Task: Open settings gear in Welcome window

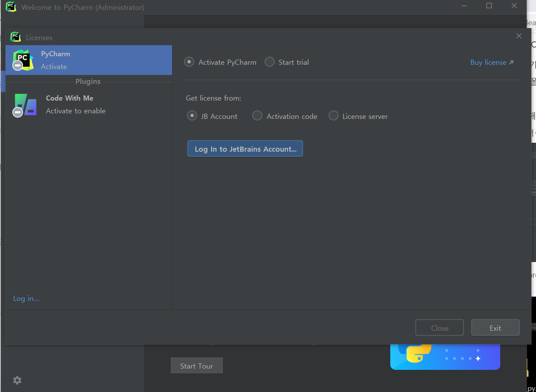Action: (x=17, y=380)
